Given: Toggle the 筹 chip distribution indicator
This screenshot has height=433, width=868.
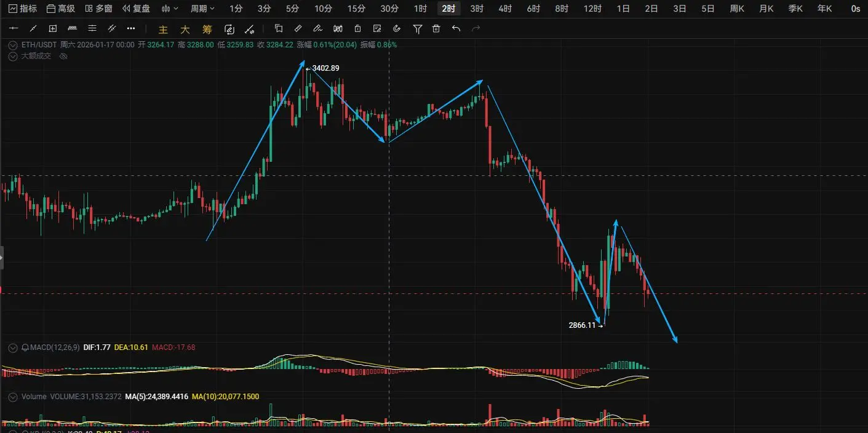Looking at the screenshot, I should 207,29.
